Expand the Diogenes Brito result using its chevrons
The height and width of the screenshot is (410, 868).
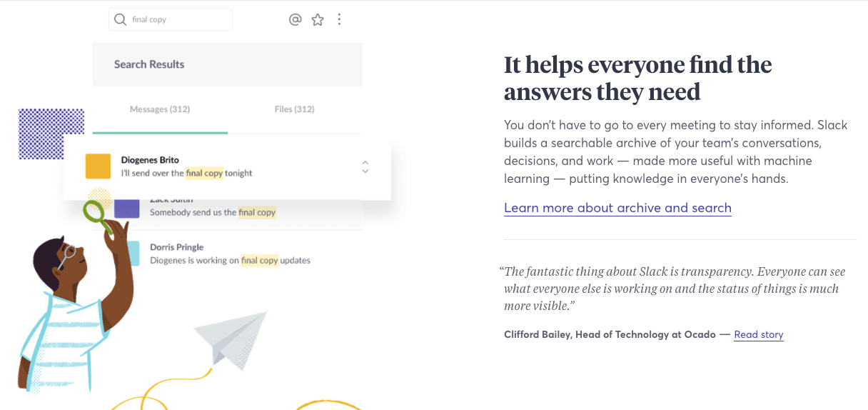[365, 166]
